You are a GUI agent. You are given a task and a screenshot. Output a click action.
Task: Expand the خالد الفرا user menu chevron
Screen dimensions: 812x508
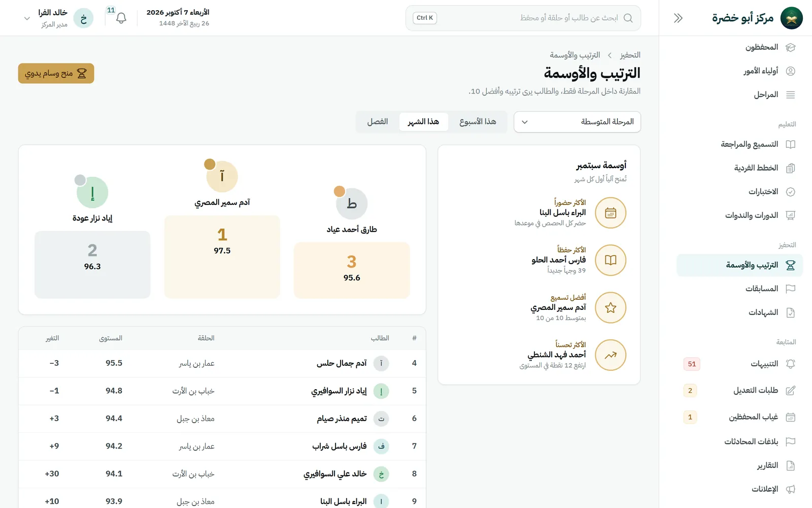point(27,18)
